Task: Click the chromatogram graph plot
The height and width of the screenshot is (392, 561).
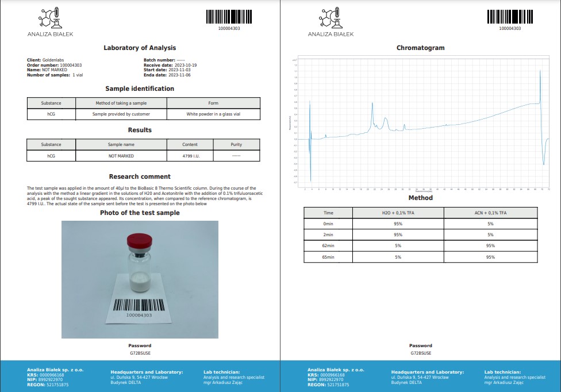Action: point(420,123)
